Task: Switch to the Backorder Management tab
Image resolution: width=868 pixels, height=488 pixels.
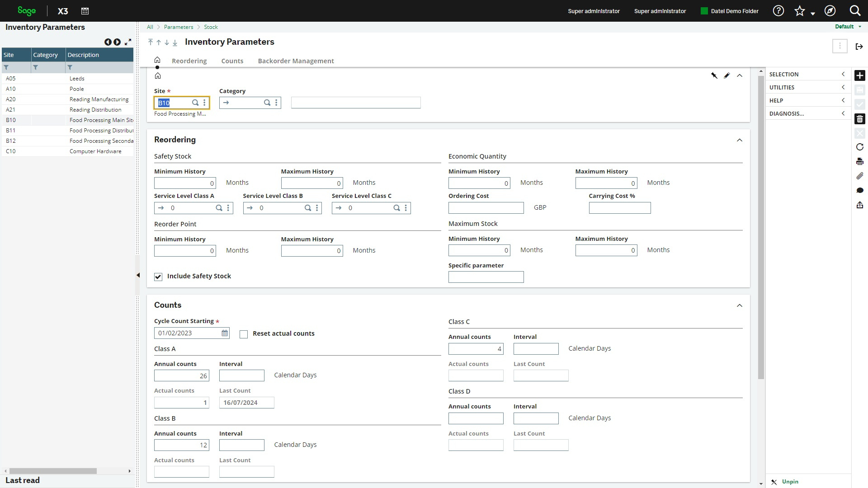Action: 296,61
